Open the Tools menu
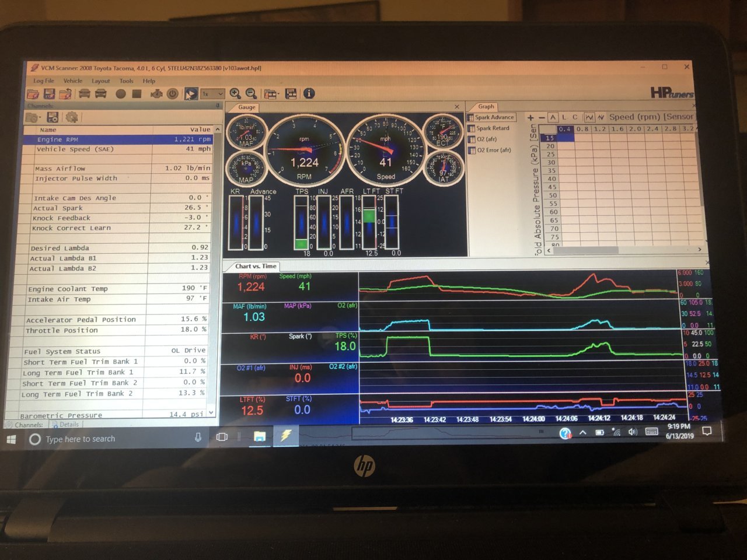 pos(126,81)
